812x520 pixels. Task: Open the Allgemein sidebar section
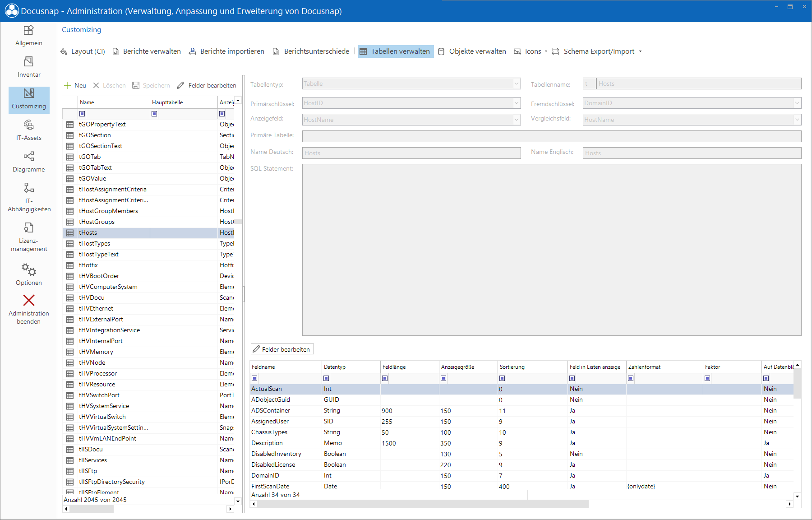[29, 36]
